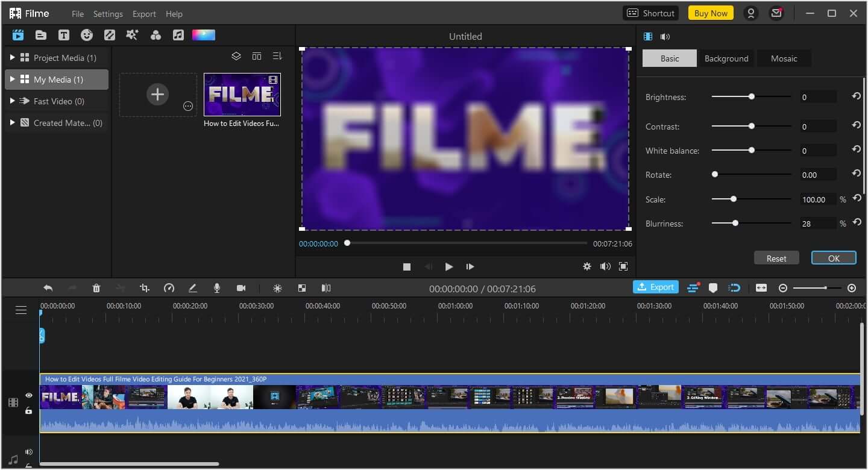Viewport: 868px width, 470px height.
Task: Open the Help menu
Action: click(x=174, y=14)
